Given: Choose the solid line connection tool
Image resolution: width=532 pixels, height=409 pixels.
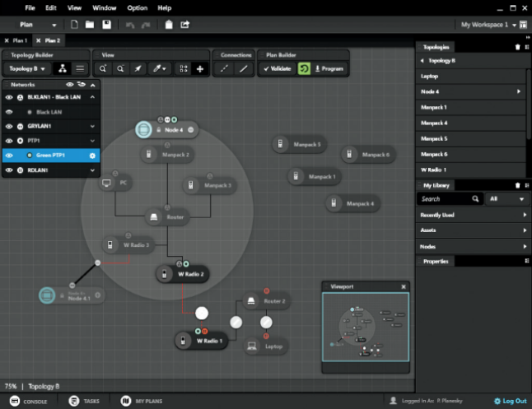Looking at the screenshot, I should [243, 69].
